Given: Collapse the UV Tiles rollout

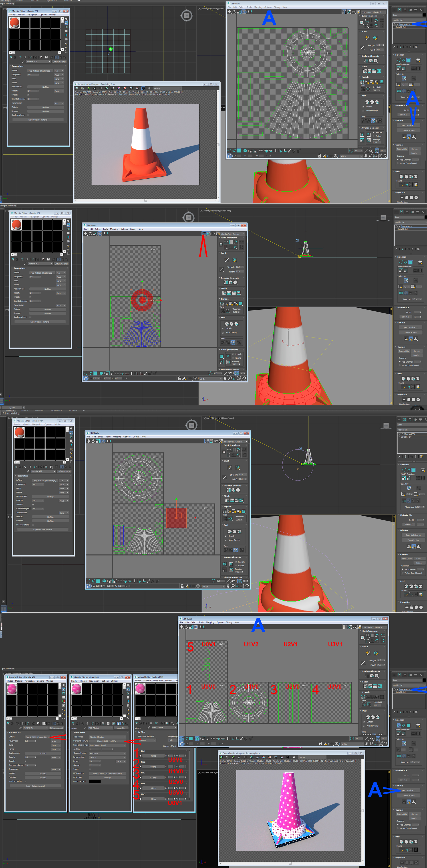Looking at the screenshot, I should point(141,732).
